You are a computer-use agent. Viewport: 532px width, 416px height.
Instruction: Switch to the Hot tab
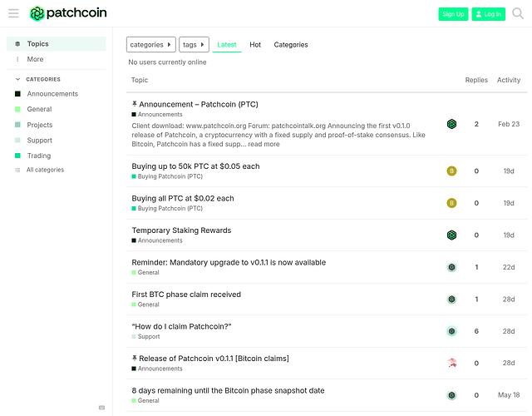(x=255, y=45)
